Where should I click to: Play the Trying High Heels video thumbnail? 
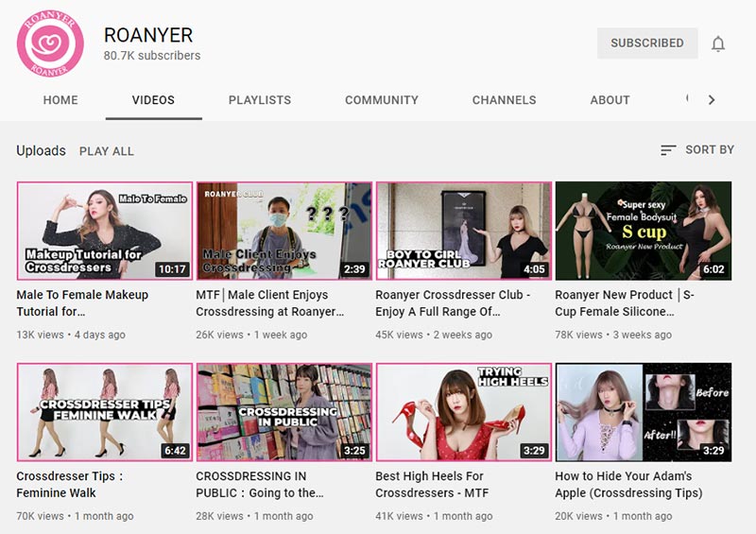(x=463, y=412)
